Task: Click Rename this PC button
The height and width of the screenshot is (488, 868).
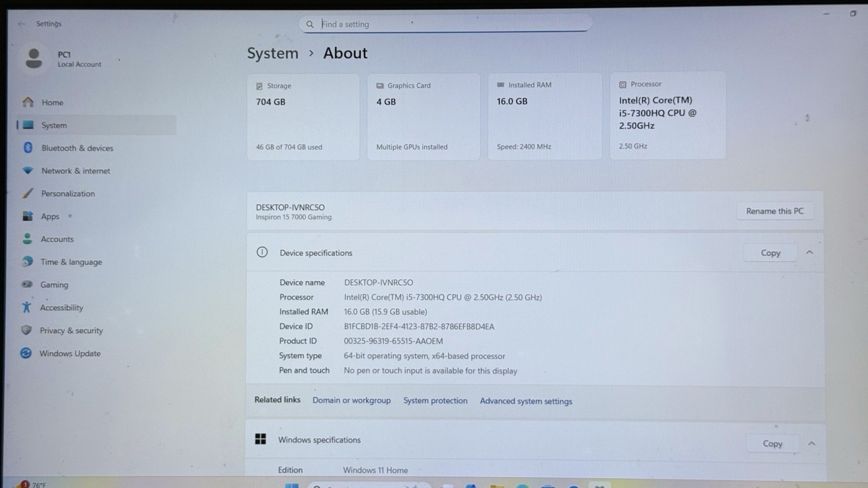Action: click(775, 211)
